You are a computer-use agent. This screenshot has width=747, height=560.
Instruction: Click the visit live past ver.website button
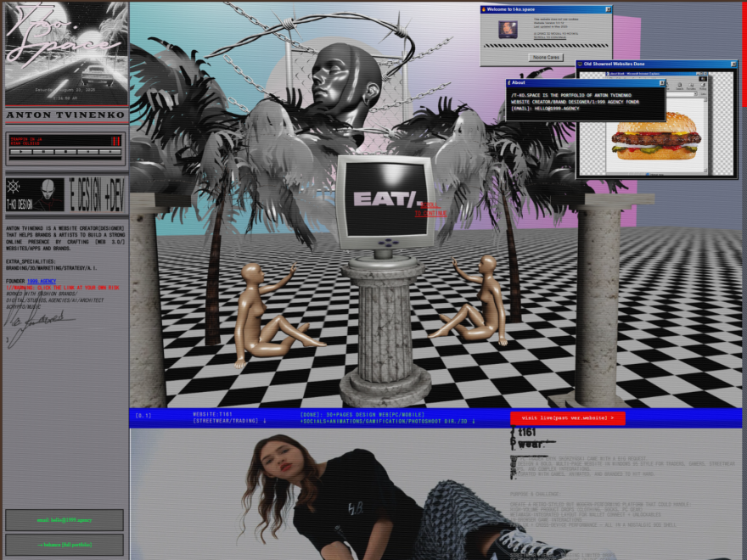point(567,418)
